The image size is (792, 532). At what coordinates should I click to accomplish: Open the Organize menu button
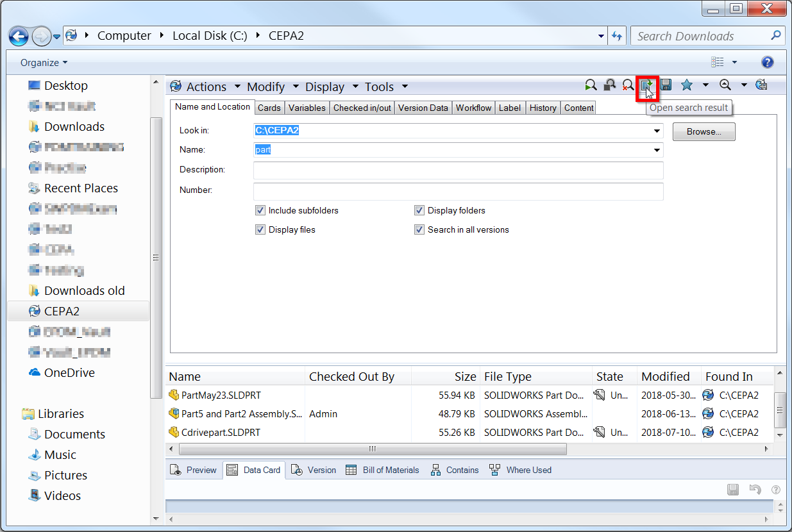[x=44, y=63]
